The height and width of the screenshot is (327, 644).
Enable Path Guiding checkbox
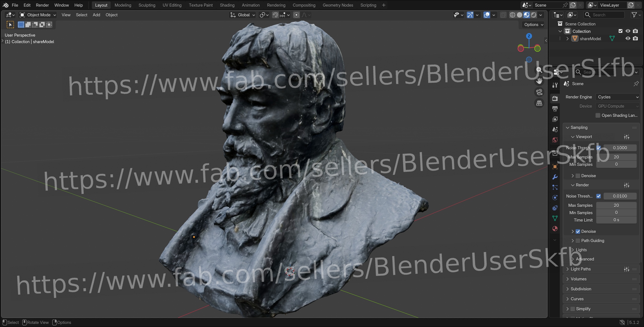578,240
